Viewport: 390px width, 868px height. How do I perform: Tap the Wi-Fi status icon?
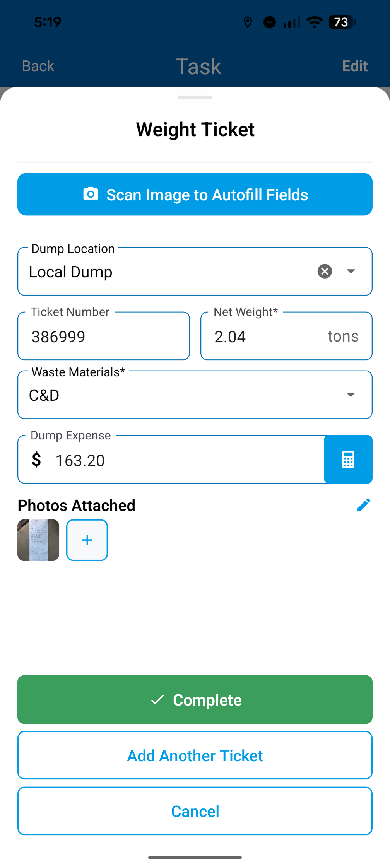(314, 22)
